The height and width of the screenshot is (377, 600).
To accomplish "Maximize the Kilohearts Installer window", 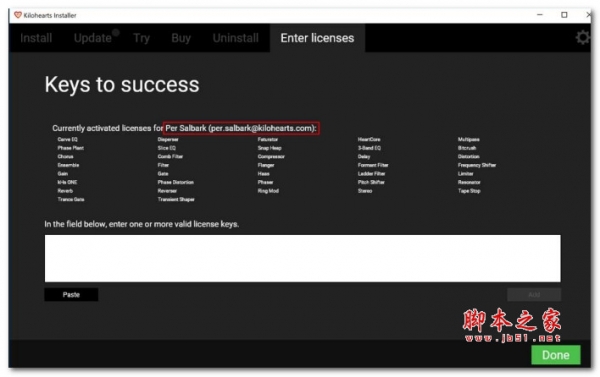I will pos(564,15).
